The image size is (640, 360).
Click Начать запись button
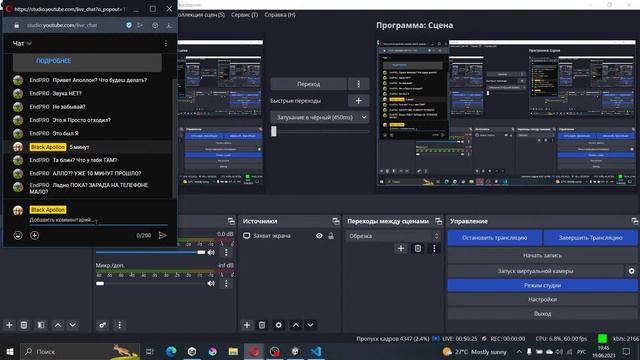click(542, 256)
